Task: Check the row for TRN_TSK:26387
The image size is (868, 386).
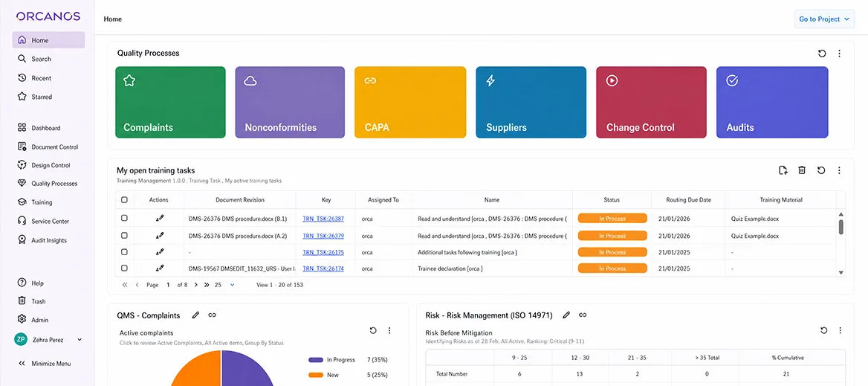Action: click(124, 218)
